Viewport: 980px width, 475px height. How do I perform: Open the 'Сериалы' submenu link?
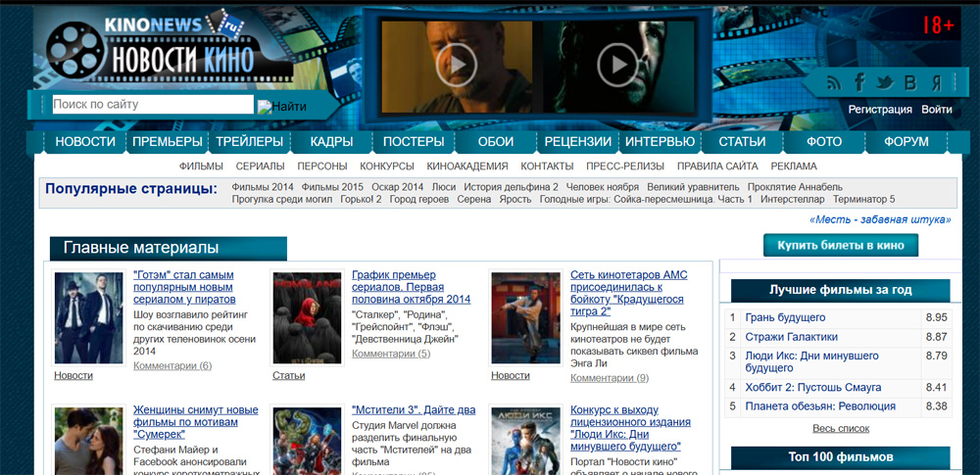[x=260, y=166]
